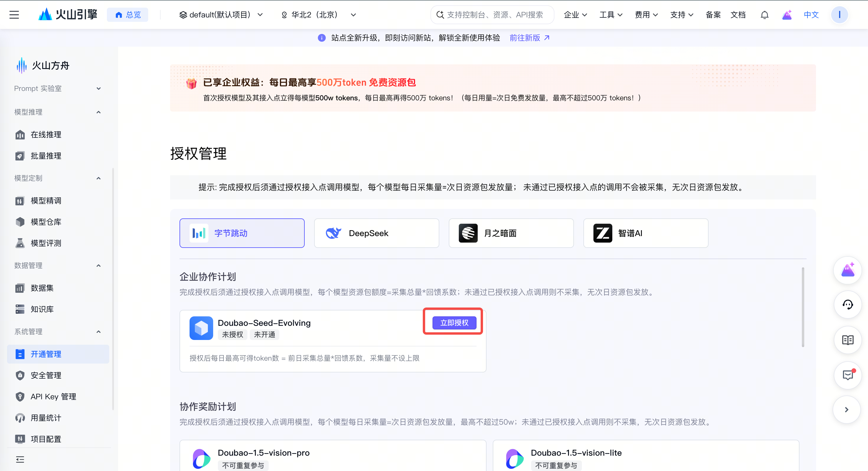Open the 支持 menu
The width and height of the screenshot is (868, 471).
pyautogui.click(x=681, y=15)
